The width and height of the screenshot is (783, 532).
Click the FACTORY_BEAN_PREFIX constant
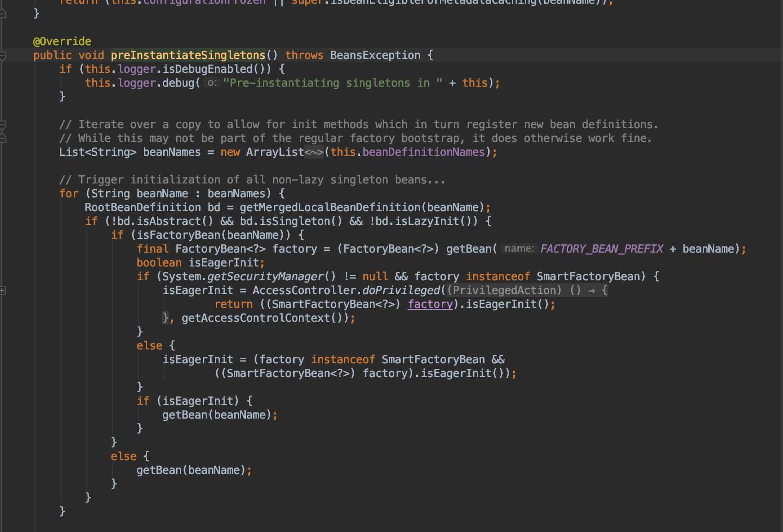(x=602, y=249)
